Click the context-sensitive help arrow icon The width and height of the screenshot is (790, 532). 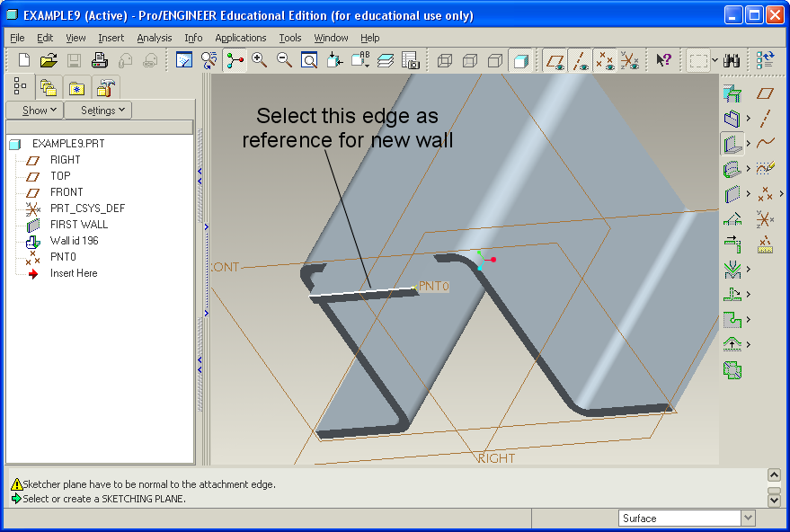coord(663,60)
